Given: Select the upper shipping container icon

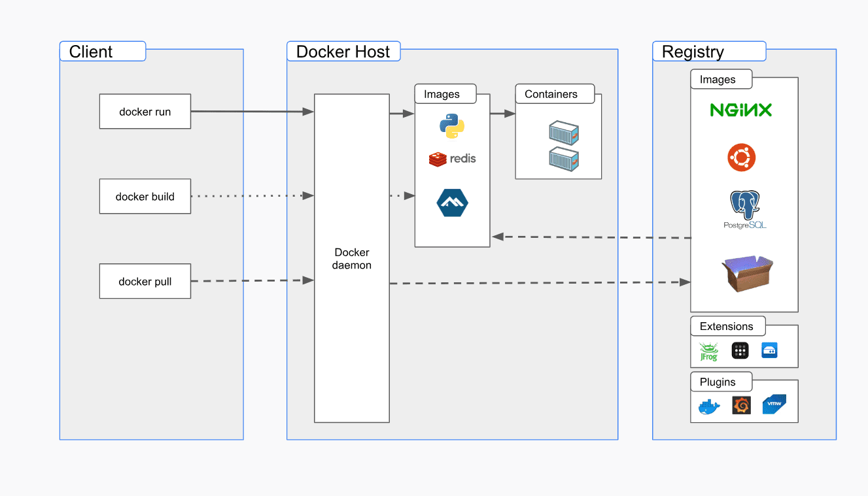Looking at the screenshot, I should point(564,133).
